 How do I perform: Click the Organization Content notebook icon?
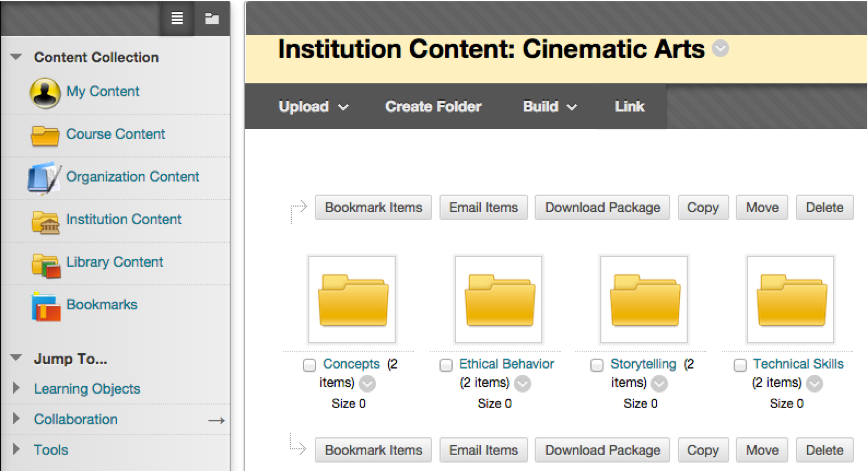point(45,177)
